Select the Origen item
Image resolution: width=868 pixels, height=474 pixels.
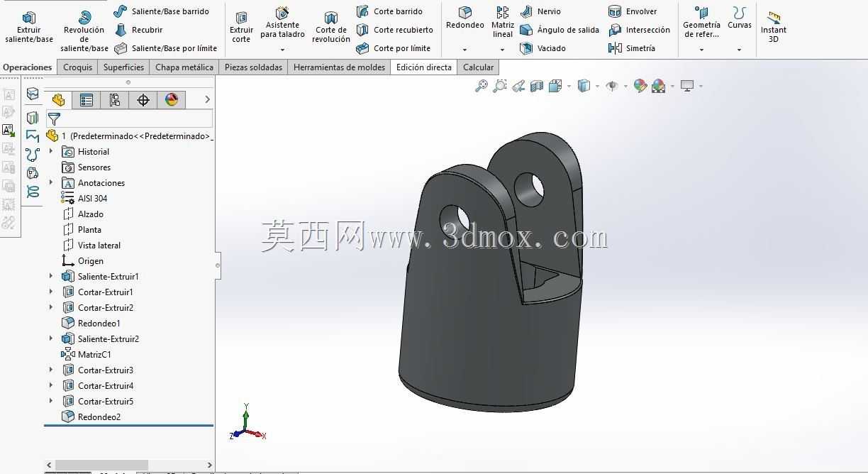coord(83,261)
